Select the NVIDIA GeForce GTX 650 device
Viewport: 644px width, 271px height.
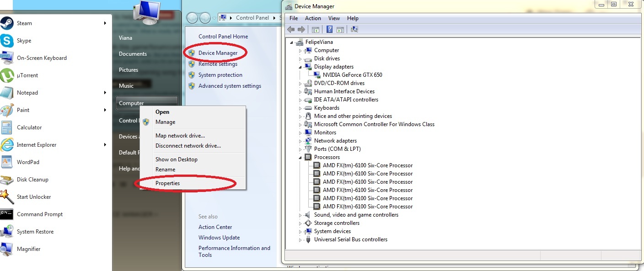point(352,75)
